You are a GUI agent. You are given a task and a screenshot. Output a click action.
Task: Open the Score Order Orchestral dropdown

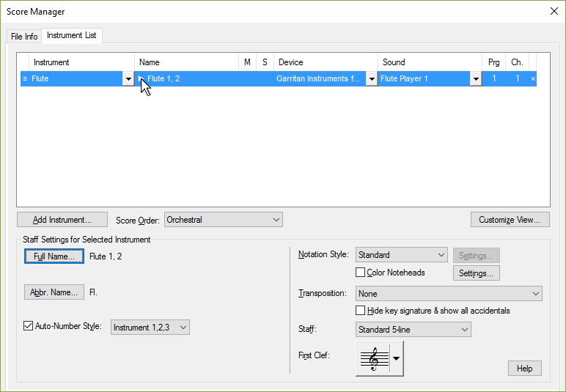coord(223,220)
